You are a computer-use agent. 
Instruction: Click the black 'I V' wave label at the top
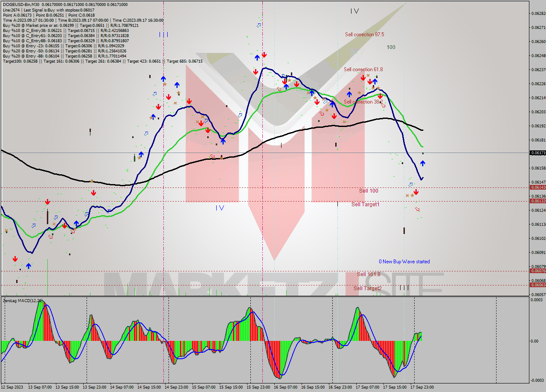tap(354, 11)
